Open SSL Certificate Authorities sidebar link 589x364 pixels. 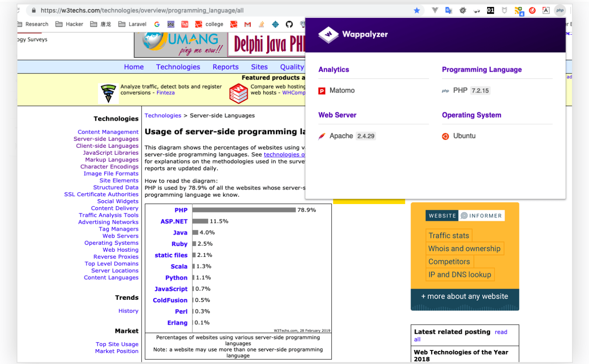101,194
